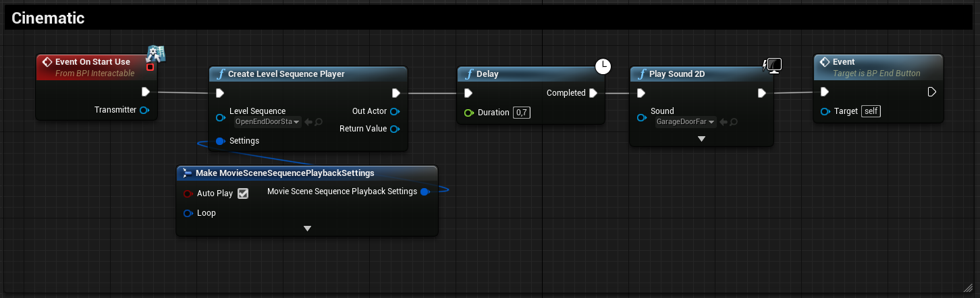Click the Loop input pin
The image size is (980, 298).
[188, 213]
